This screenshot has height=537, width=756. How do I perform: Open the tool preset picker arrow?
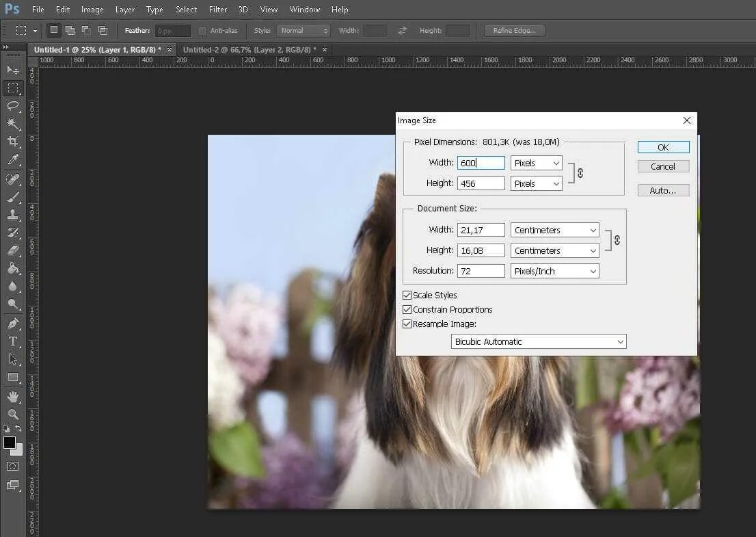(35, 31)
